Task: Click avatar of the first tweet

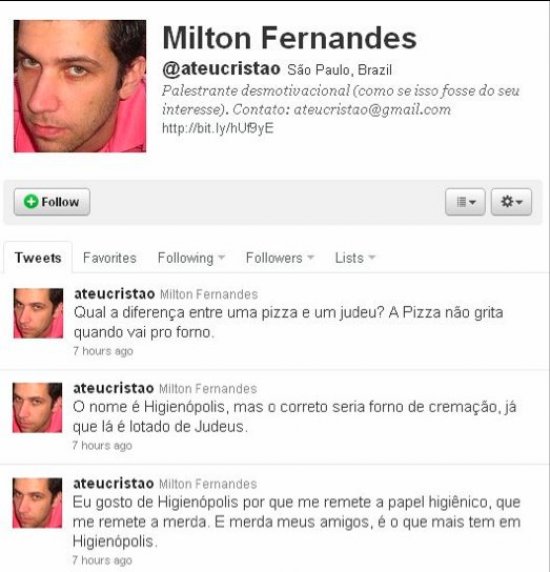Action: 38,313
